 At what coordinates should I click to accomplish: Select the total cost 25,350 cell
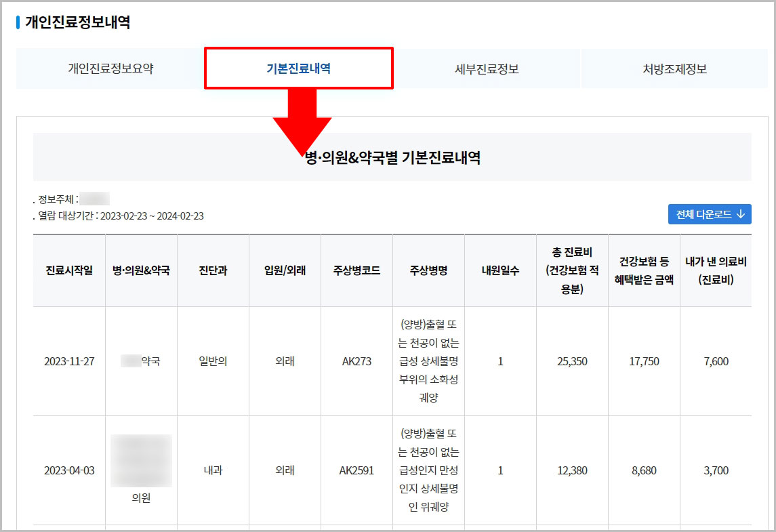572,361
